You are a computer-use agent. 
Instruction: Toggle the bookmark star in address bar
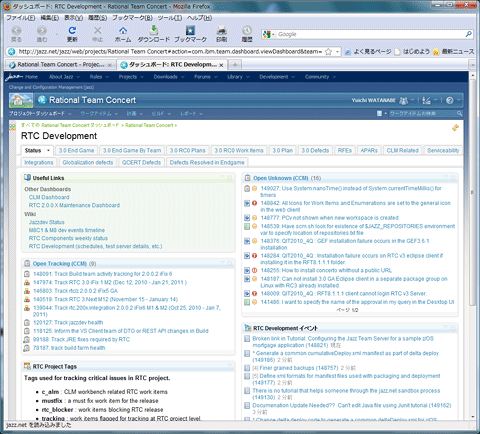(x=328, y=52)
